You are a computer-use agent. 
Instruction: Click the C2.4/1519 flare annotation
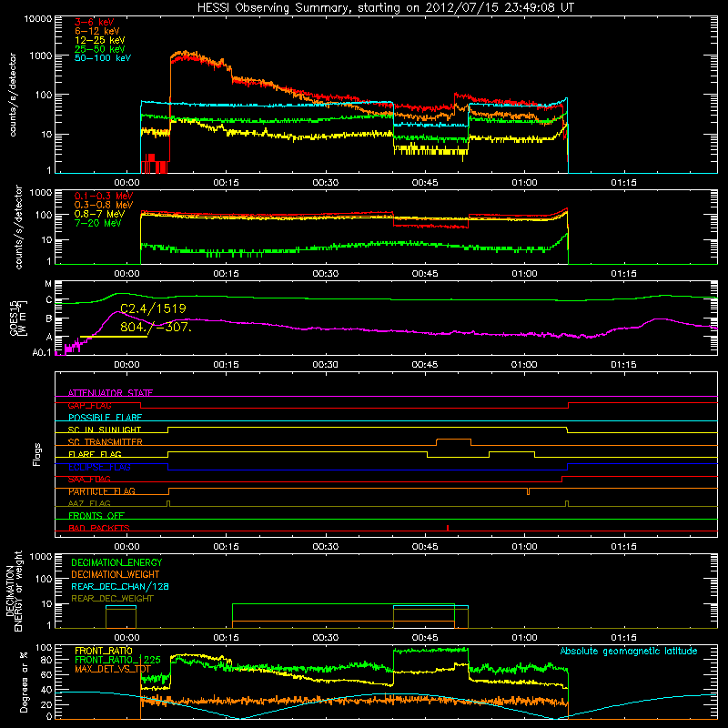point(153,308)
